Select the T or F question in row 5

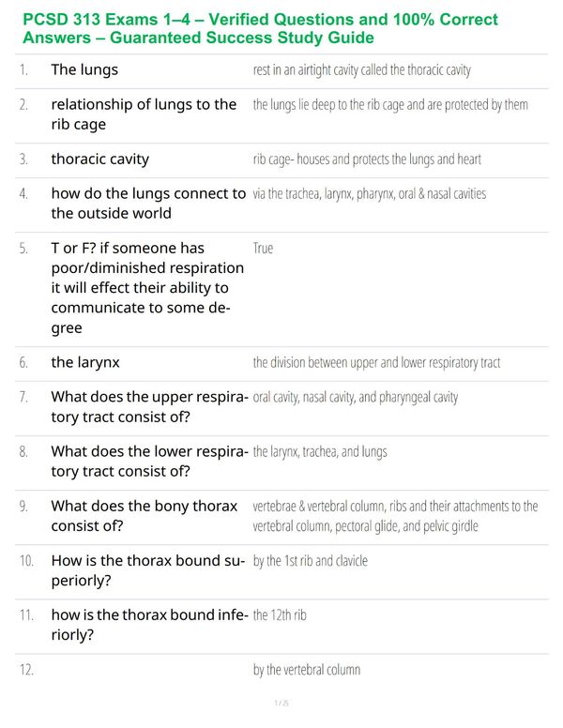pyautogui.click(x=147, y=288)
